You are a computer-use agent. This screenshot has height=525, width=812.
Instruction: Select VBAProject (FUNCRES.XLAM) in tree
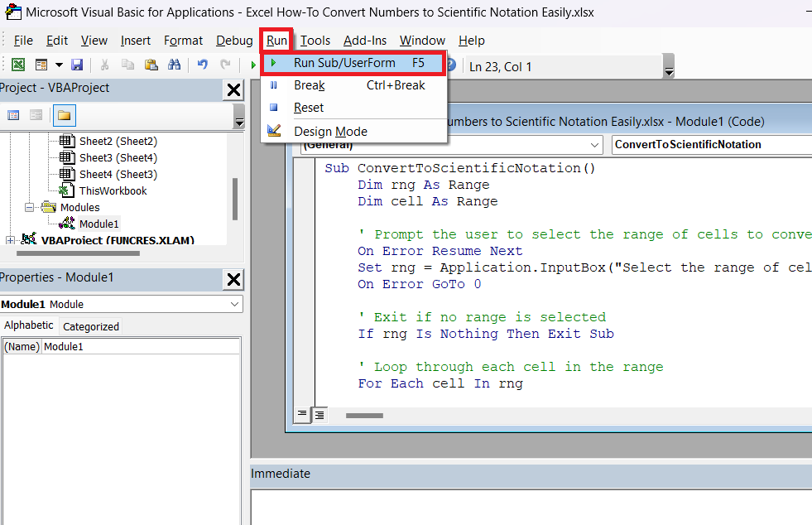[118, 240]
